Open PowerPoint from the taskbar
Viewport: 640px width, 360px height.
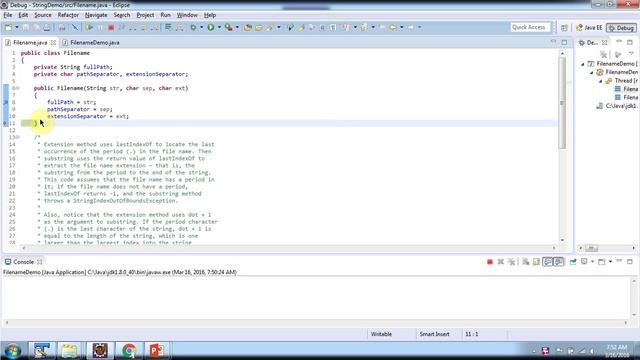pyautogui.click(x=156, y=351)
